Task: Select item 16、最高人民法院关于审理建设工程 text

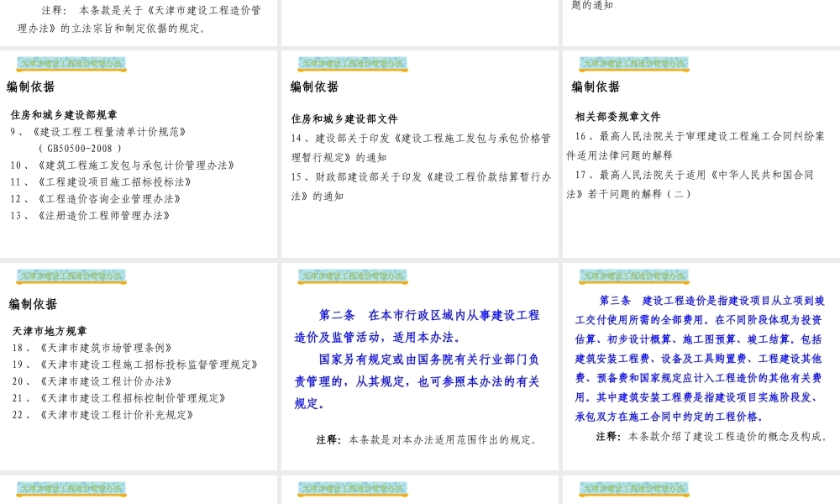Action: (696, 145)
